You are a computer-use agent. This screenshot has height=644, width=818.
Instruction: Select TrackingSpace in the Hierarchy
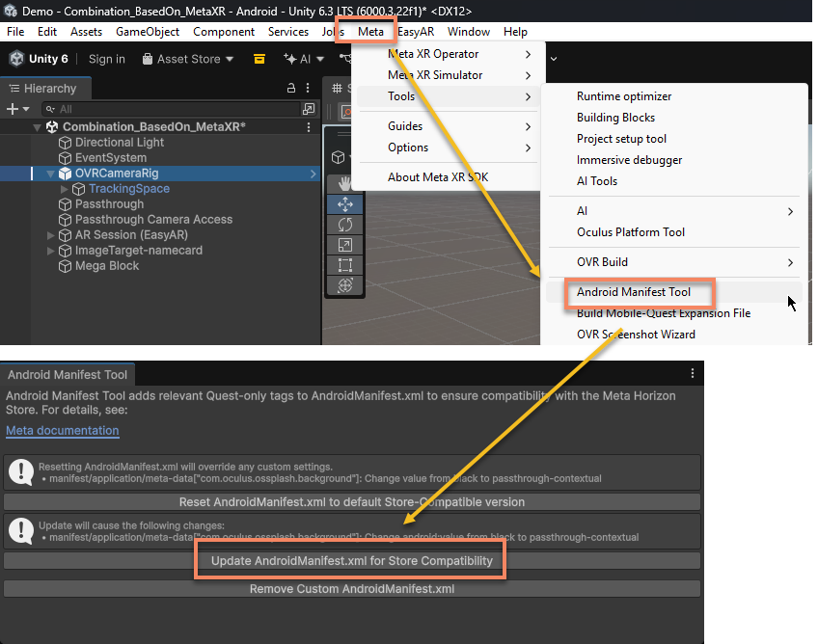(x=128, y=189)
